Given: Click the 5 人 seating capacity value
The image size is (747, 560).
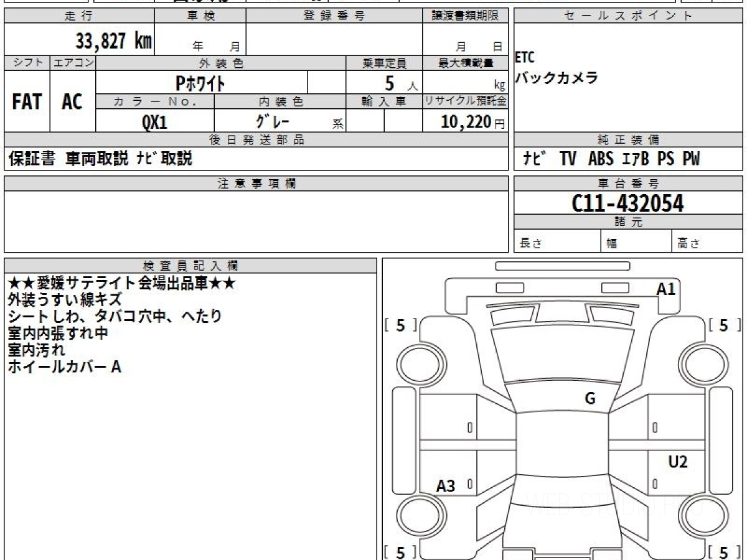Looking at the screenshot, I should (400, 83).
